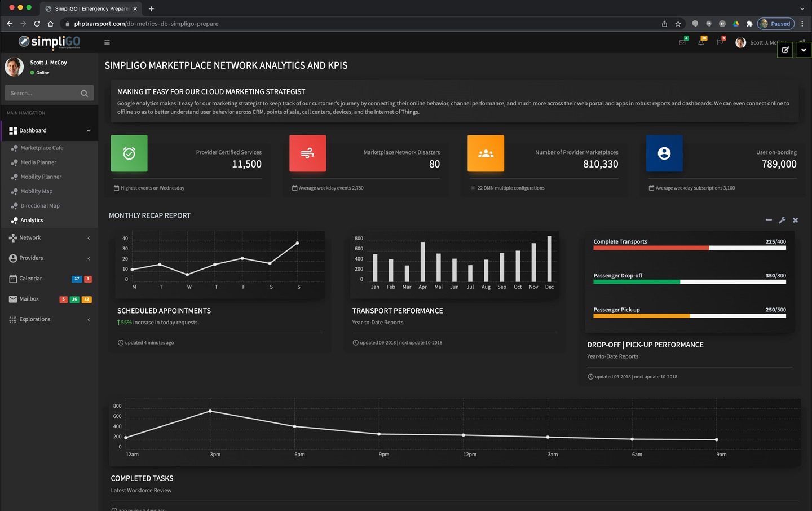
Task: Open the bell notifications icon
Action: (701, 42)
